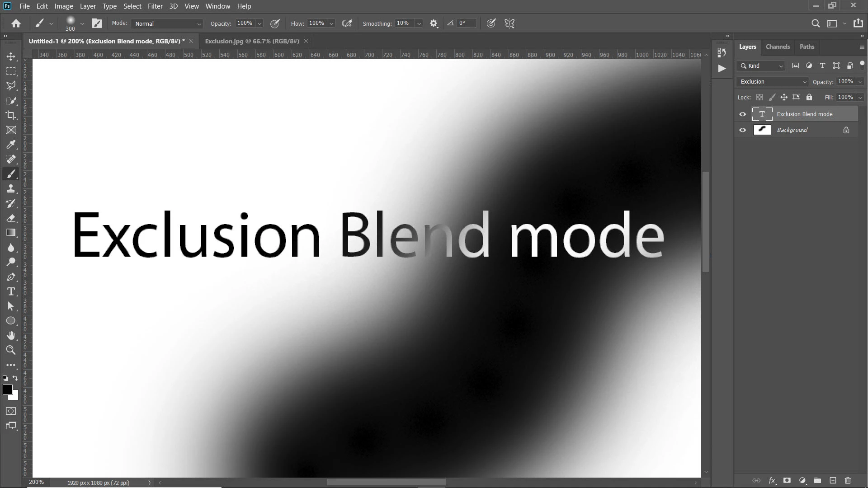Open the Exclusion blend mode dropdown
This screenshot has width=868, height=488.
[x=772, y=82]
